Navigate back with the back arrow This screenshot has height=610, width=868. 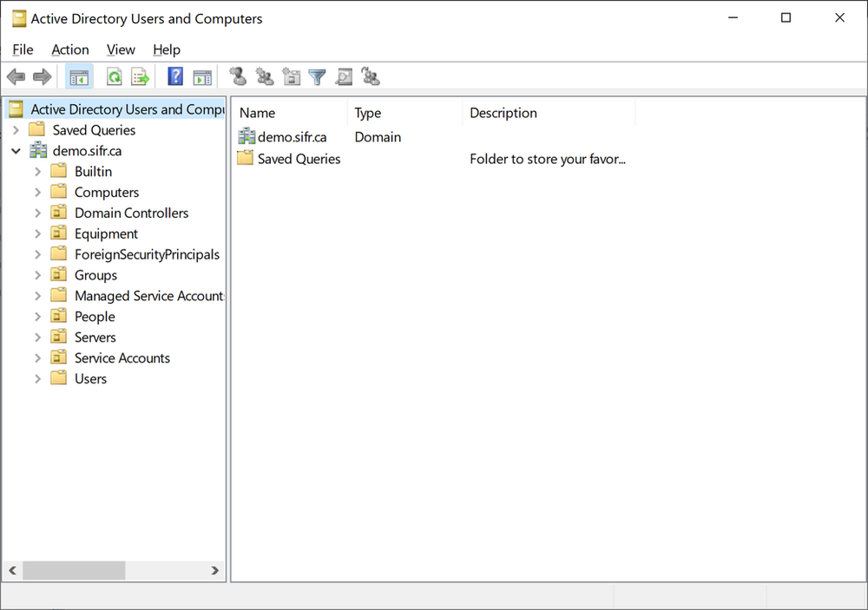[16, 76]
